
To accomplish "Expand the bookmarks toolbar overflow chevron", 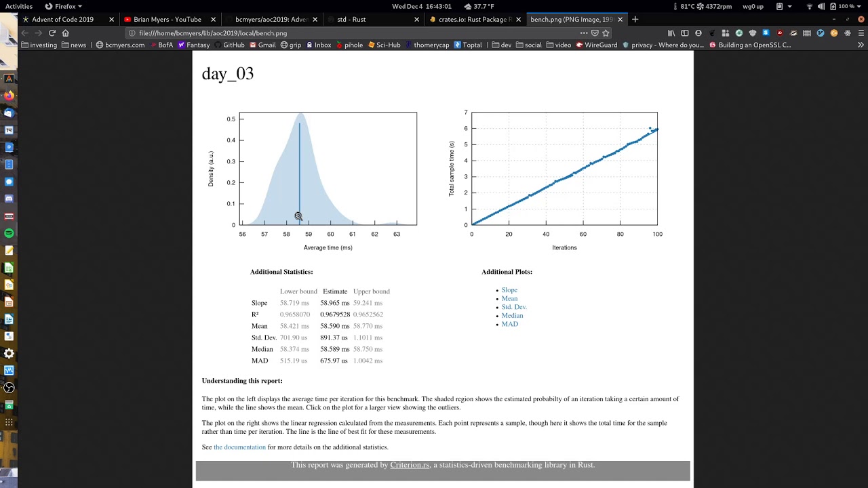I will [x=861, y=45].
